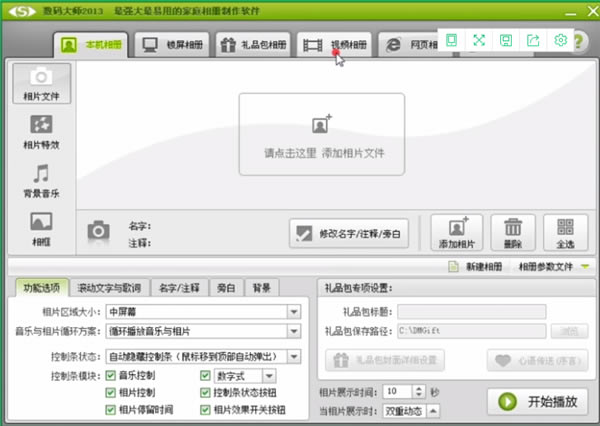Screen dimensions: 600x426
Task: Click the 浏览 button next to save path
Action: 569,331
